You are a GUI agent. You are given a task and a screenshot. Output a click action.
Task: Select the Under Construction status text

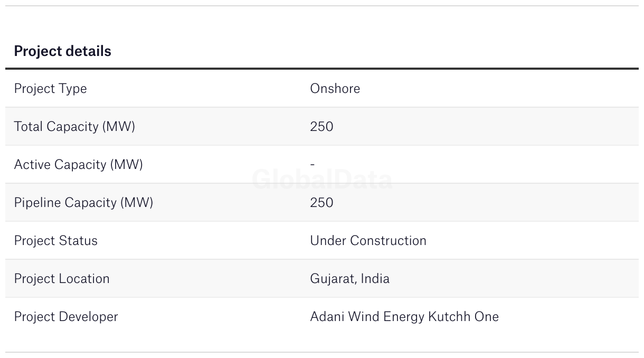tap(368, 241)
